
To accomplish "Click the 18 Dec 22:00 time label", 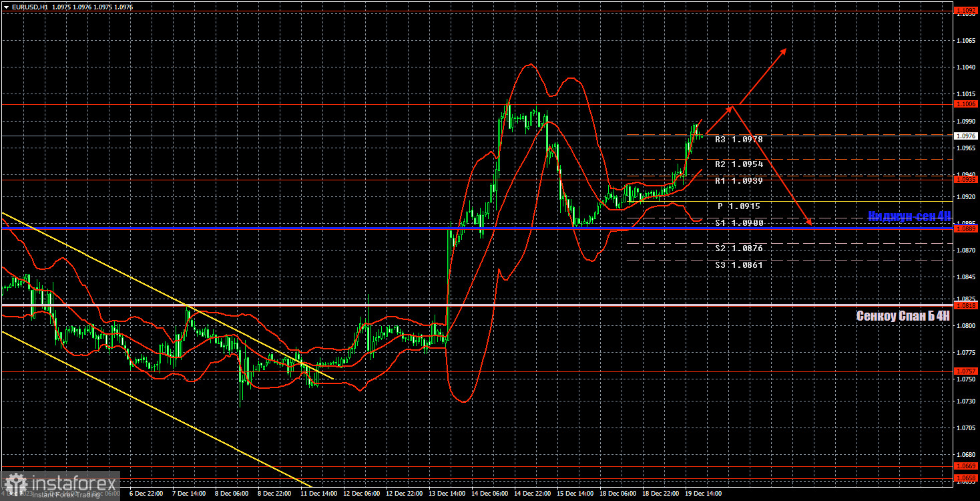I will (660, 494).
